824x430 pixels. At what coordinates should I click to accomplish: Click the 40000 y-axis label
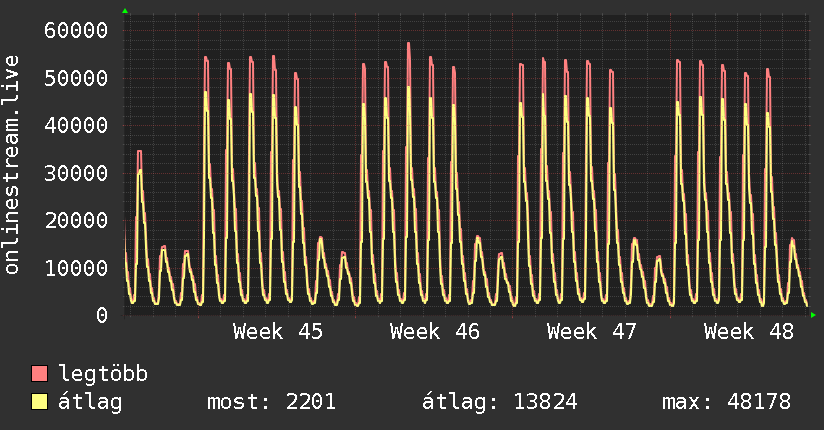pyautogui.click(x=76, y=125)
